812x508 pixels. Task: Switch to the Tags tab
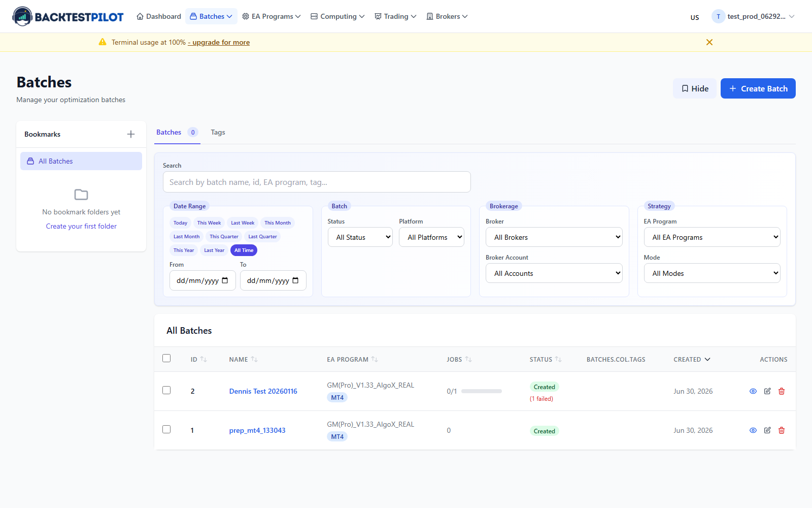pos(218,132)
